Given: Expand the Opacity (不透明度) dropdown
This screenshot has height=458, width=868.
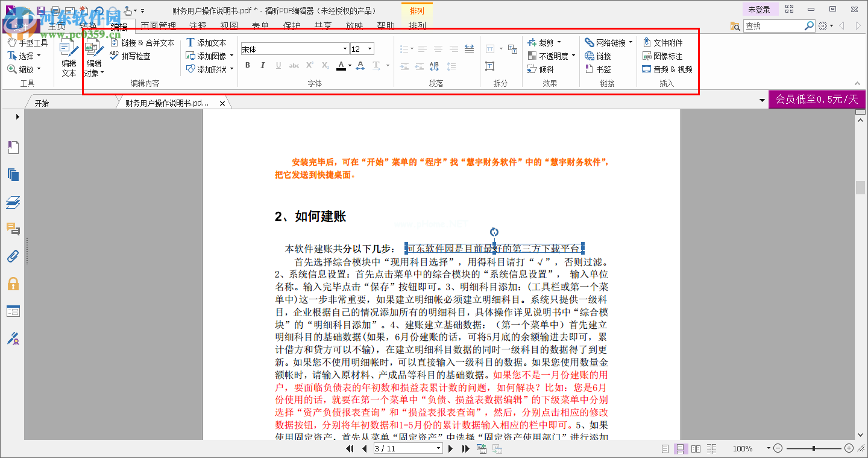Looking at the screenshot, I should [573, 56].
